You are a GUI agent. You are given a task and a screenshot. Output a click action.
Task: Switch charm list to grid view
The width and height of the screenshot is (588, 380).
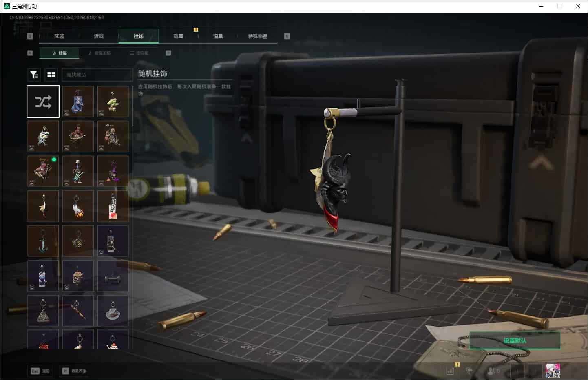[51, 75]
